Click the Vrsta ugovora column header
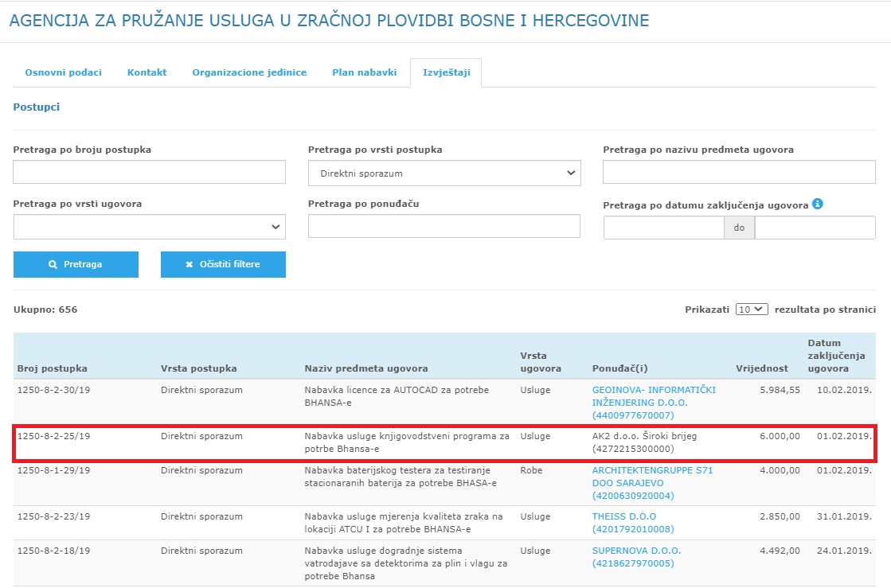 (541, 362)
